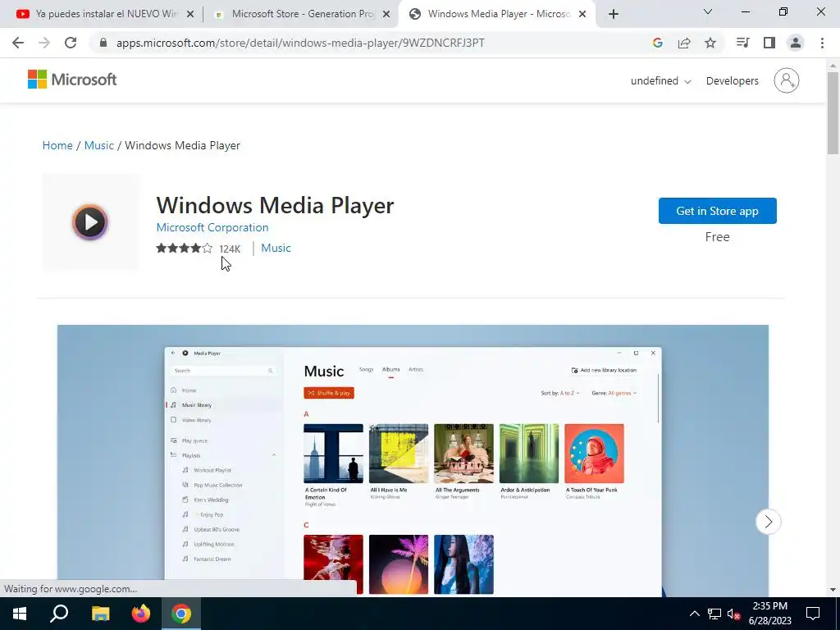Open File Explorer from the taskbar
Screen dimensions: 840x630
coord(100,614)
